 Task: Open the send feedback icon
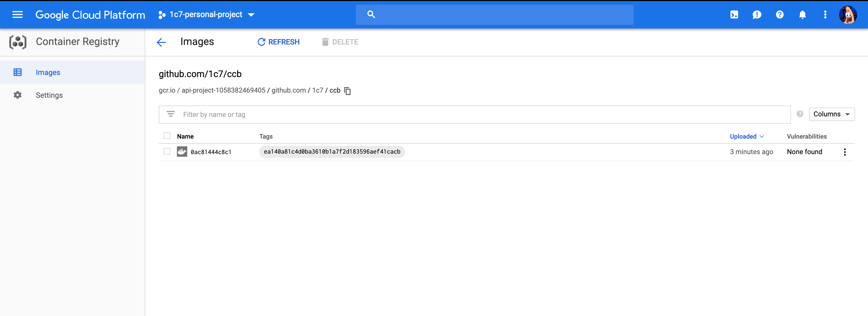pos(757,14)
